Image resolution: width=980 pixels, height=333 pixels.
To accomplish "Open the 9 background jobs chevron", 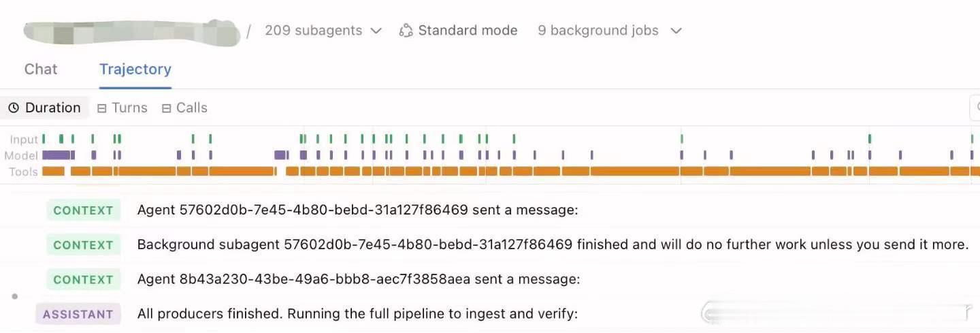I will [x=676, y=31].
